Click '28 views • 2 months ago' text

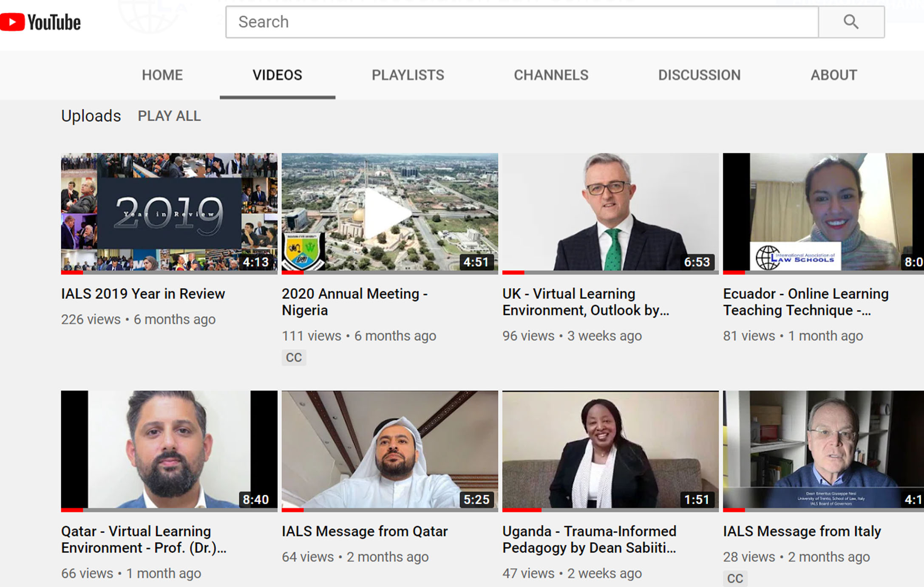[x=796, y=557]
